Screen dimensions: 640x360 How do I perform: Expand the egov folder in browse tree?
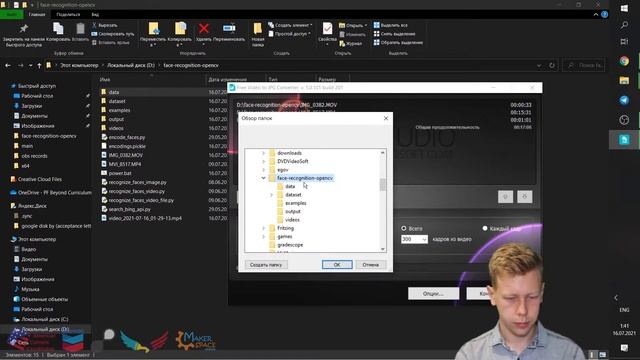(263, 170)
